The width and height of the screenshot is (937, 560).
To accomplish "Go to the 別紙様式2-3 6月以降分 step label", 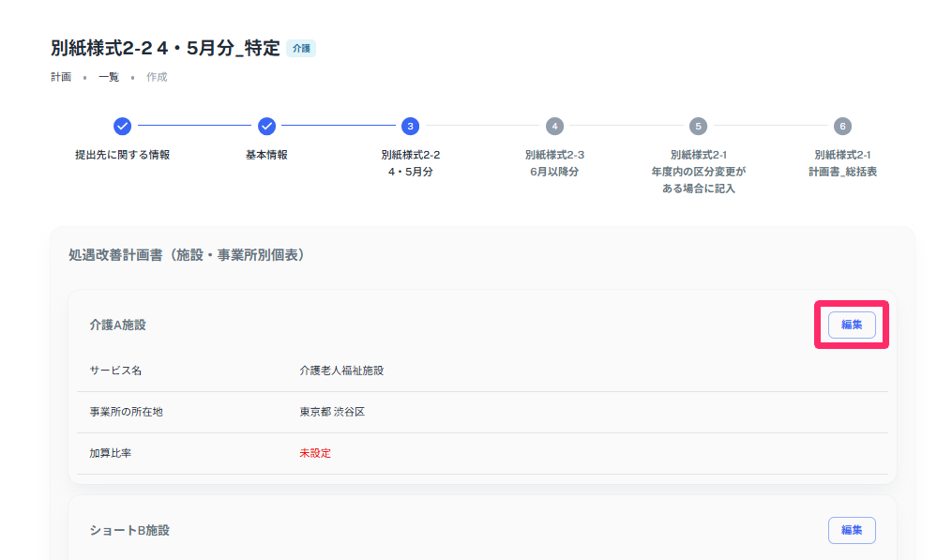I will tap(554, 163).
